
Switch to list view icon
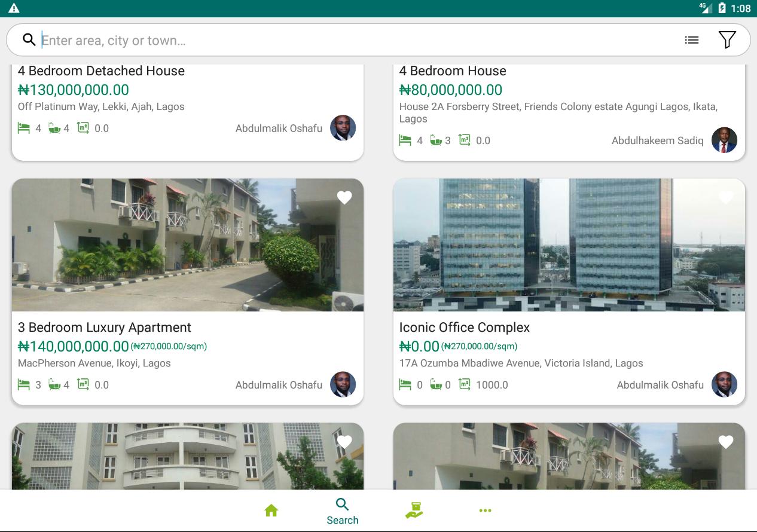[x=692, y=40]
